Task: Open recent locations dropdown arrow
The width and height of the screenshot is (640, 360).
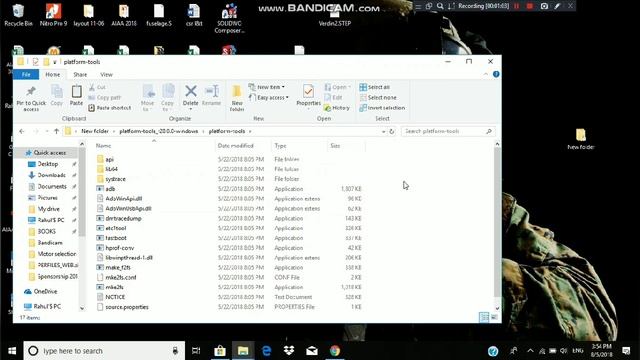Action: [x=47, y=131]
